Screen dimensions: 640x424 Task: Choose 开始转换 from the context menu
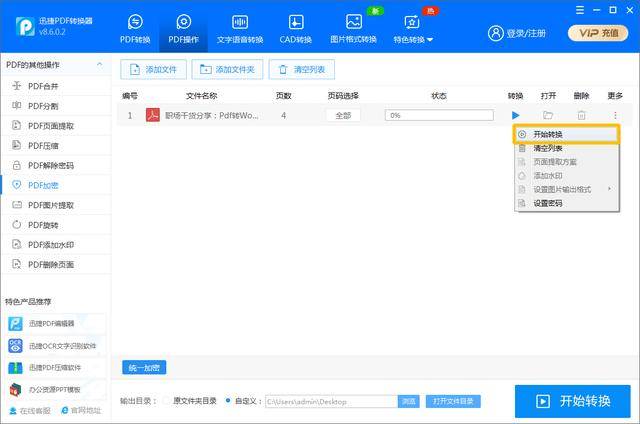click(x=566, y=134)
